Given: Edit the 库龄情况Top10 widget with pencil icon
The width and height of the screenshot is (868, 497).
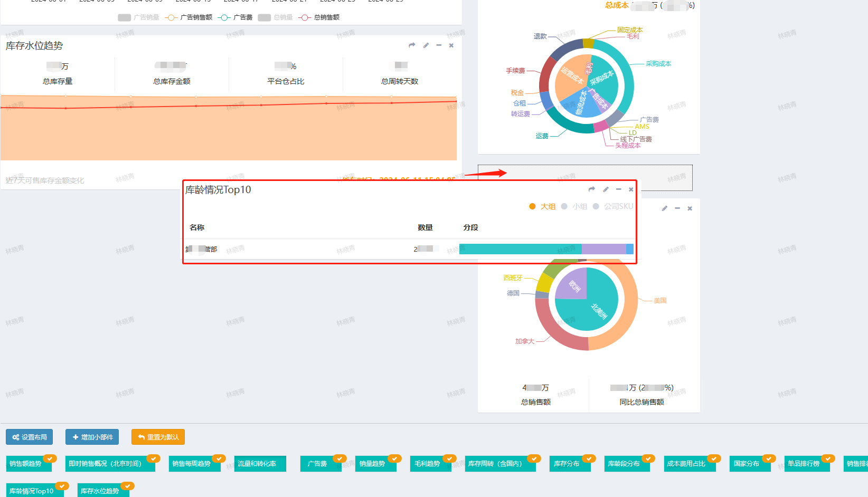Looking at the screenshot, I should coord(606,189).
